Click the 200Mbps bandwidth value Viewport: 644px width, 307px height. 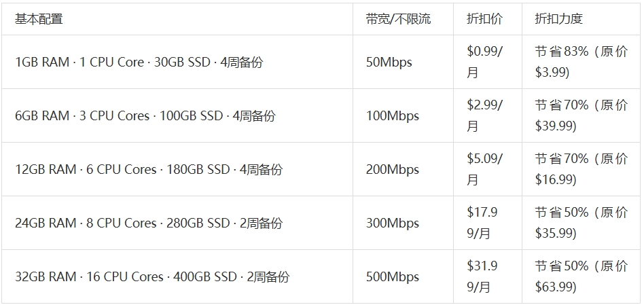click(x=392, y=170)
